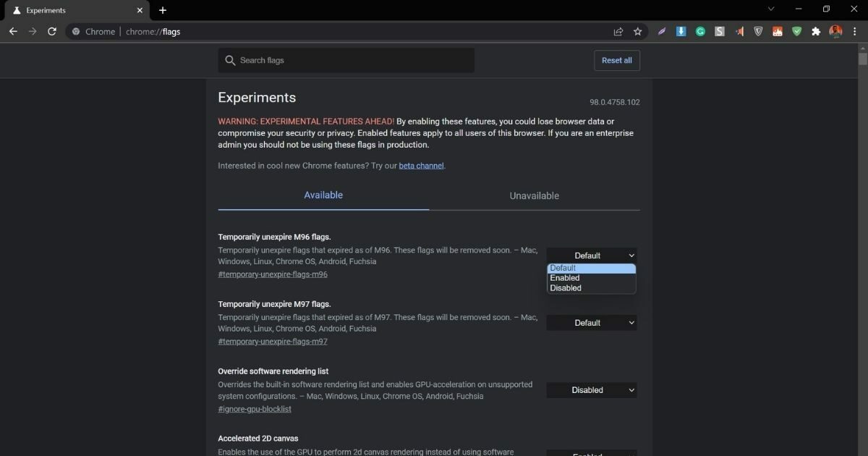
Task: Click the Reset all button
Action: (616, 60)
